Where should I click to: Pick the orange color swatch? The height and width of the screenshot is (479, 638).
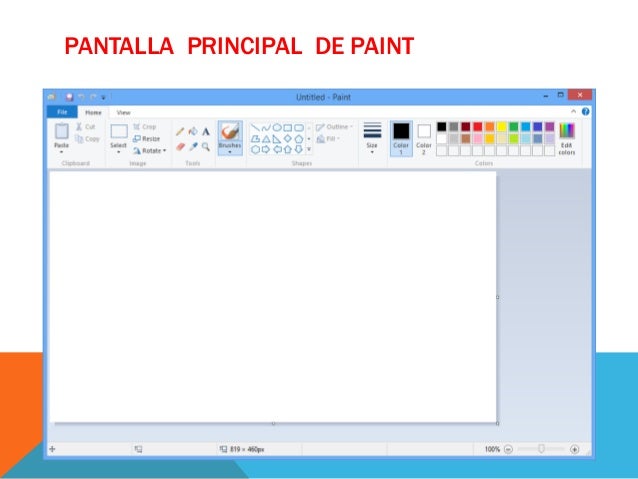click(490, 127)
